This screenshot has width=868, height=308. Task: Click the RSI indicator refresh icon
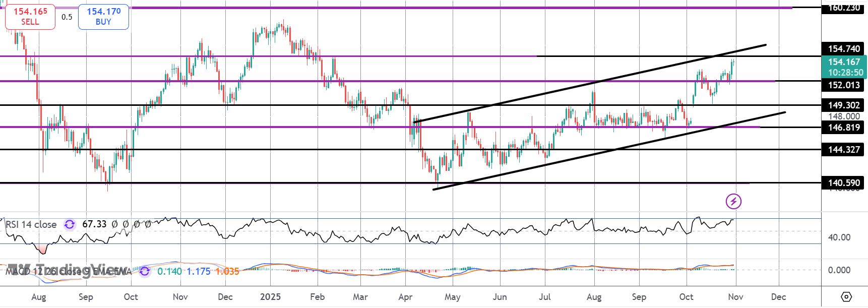coord(70,224)
